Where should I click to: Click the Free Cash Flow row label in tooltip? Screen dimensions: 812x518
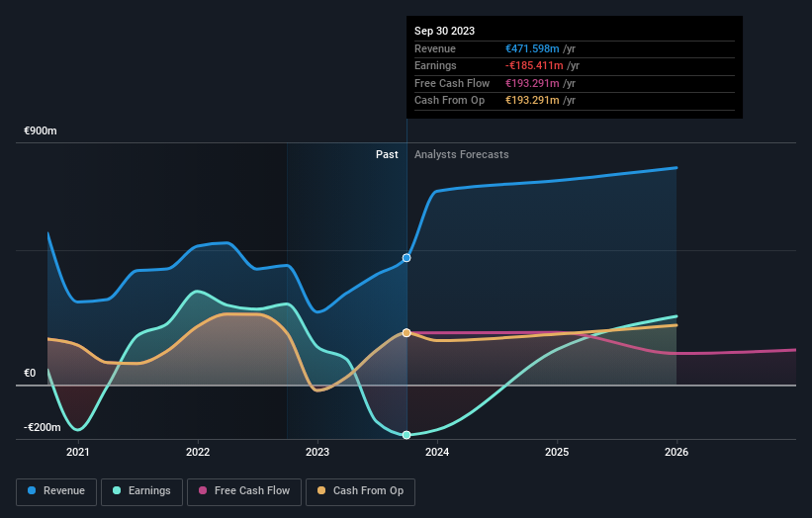coord(452,83)
